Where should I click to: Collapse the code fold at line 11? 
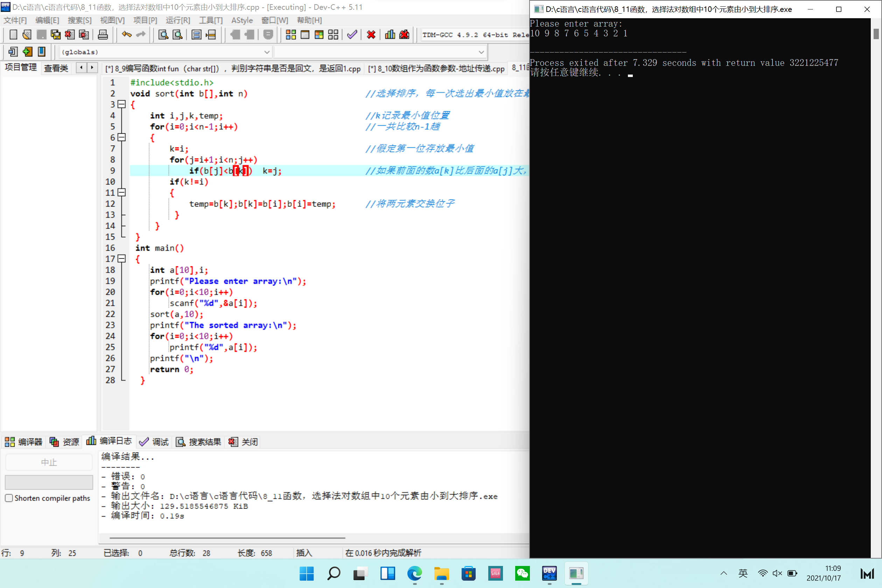pyautogui.click(x=121, y=192)
